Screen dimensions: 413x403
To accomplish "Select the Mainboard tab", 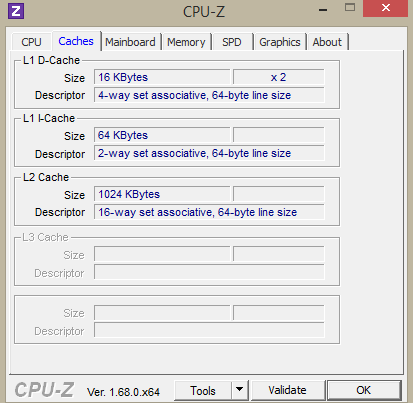I will tap(130, 42).
